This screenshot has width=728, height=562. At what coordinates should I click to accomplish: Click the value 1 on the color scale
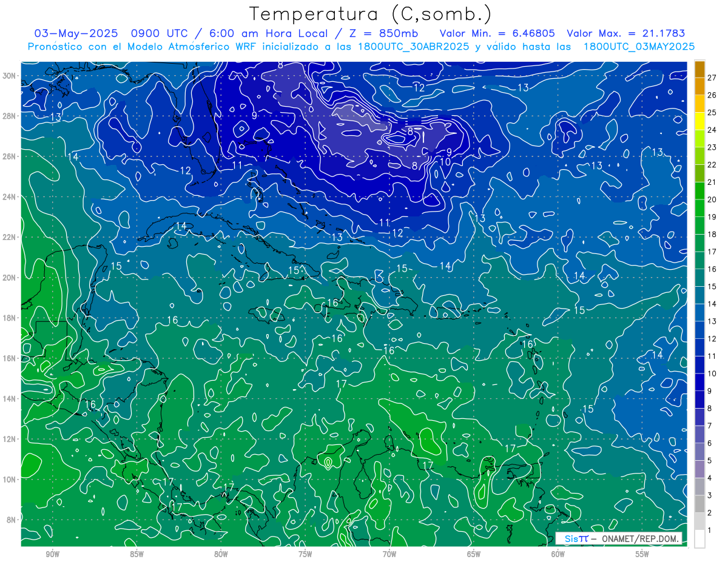tap(710, 530)
